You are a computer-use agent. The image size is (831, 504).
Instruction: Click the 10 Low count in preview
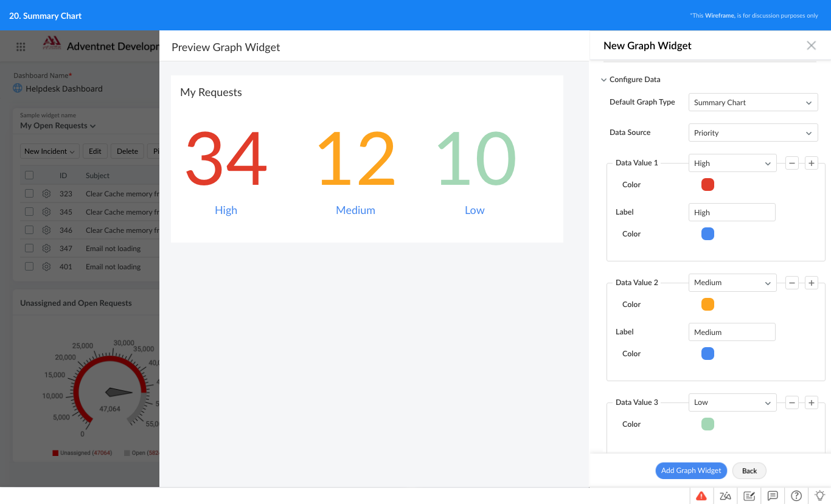(476, 159)
